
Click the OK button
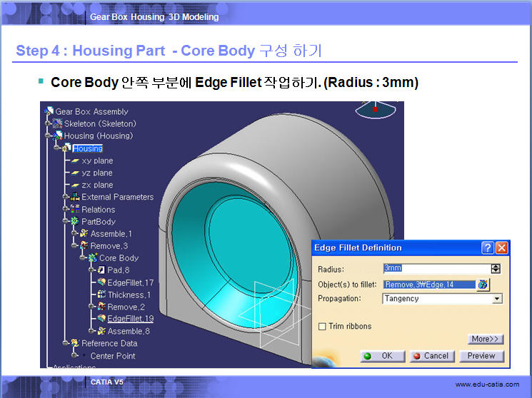378,356
